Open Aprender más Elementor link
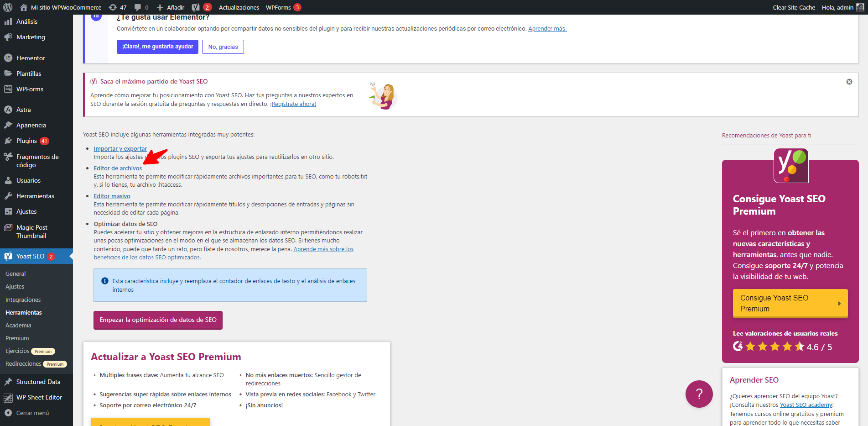The image size is (868, 426). click(x=547, y=28)
